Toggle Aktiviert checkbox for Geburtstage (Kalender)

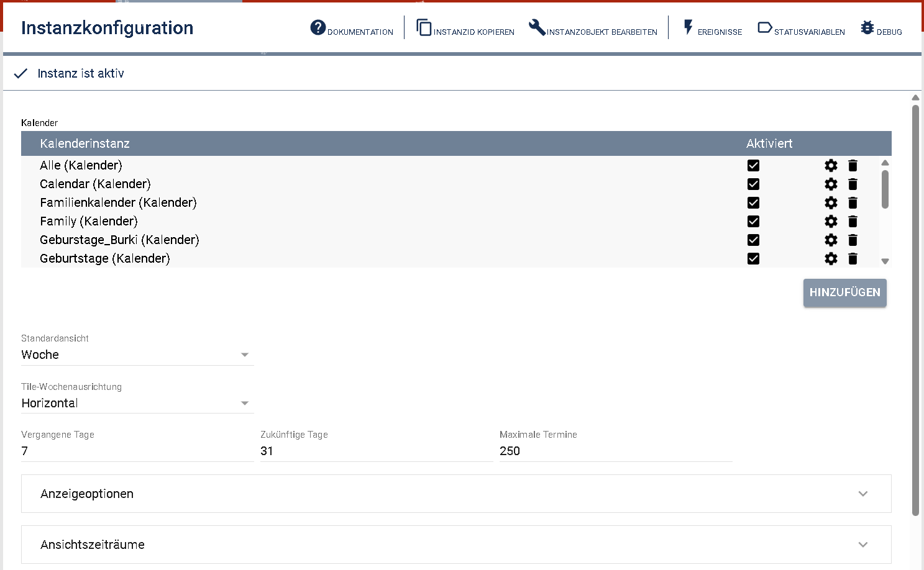(753, 259)
